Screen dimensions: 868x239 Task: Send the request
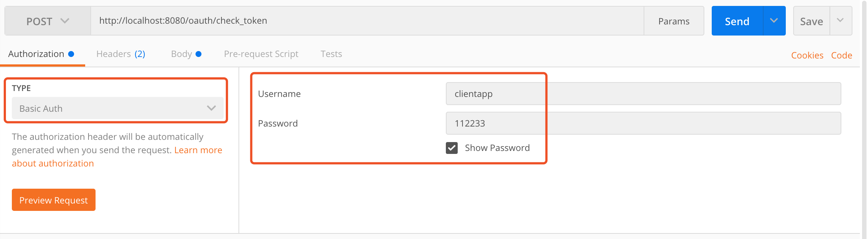click(737, 21)
